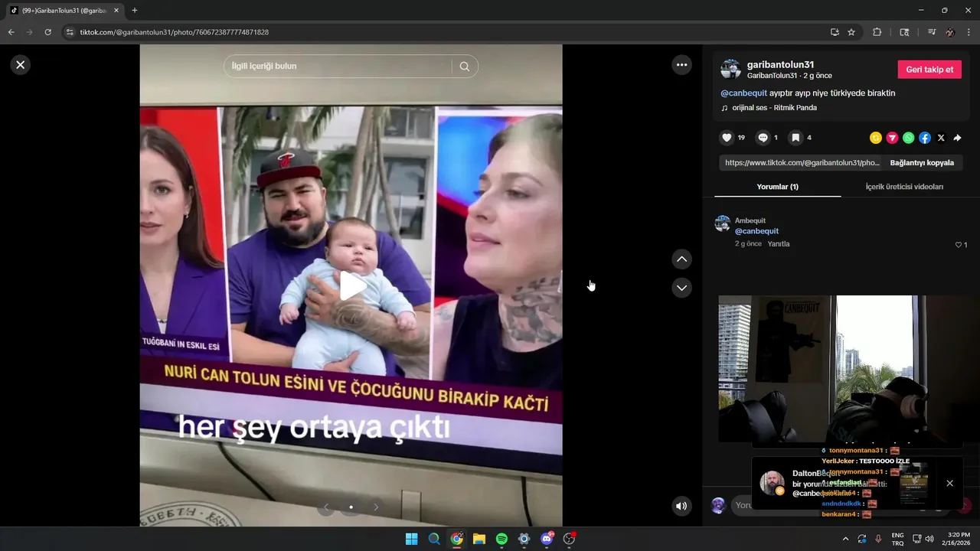Click the search magnifier in related content bar

click(465, 67)
